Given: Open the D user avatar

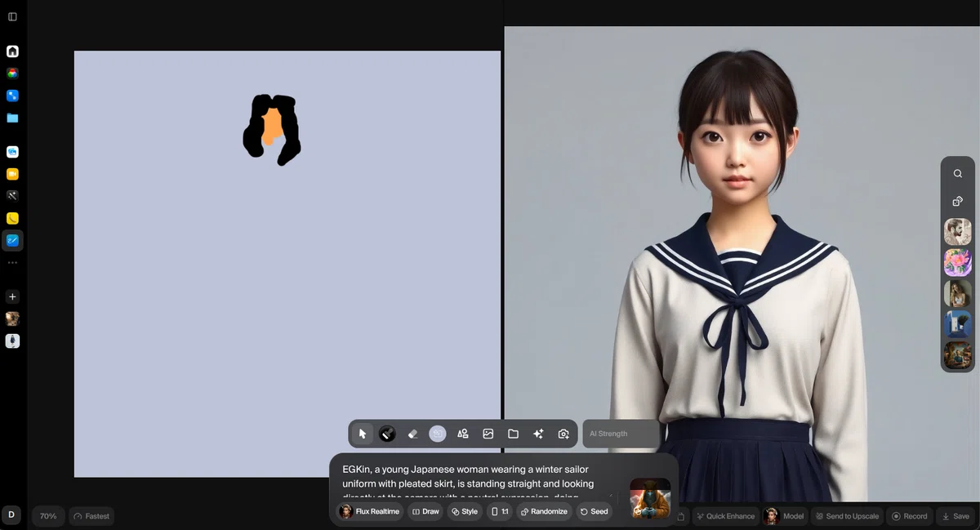Looking at the screenshot, I should click(x=11, y=514).
